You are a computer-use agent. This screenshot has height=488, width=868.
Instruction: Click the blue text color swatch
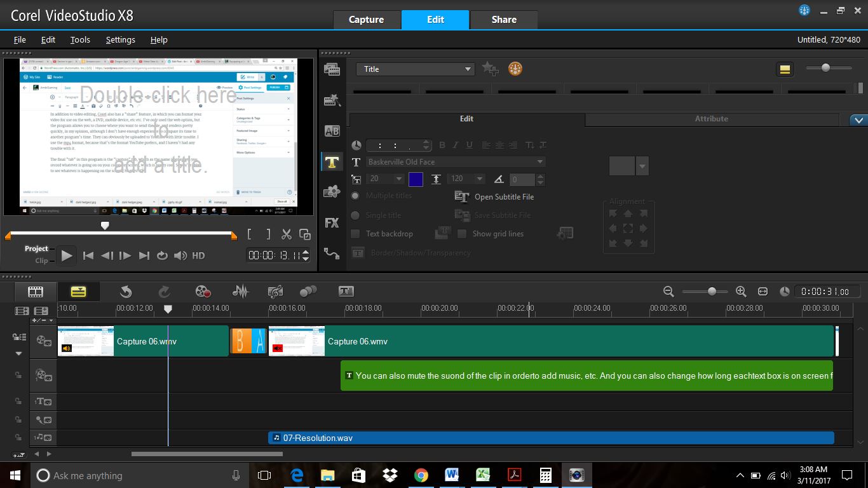(416, 179)
